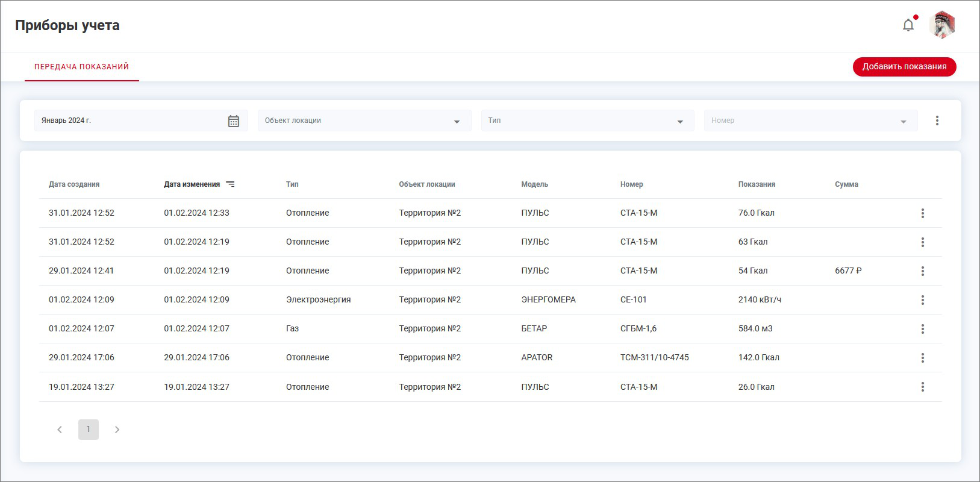Click the user profile avatar
The width and height of the screenshot is (980, 482).
(x=942, y=25)
